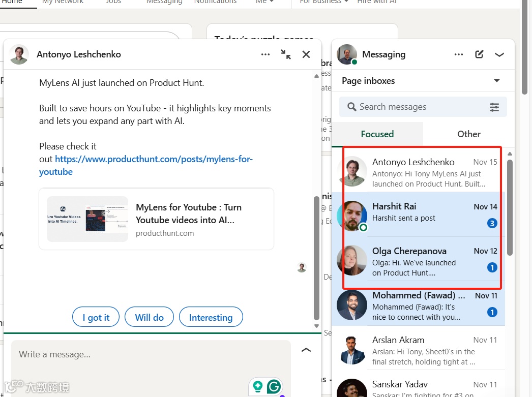Open the producthunt.com mylens-for-youtube link
Image resolution: width=532 pixels, height=397 pixels.
pos(146,165)
